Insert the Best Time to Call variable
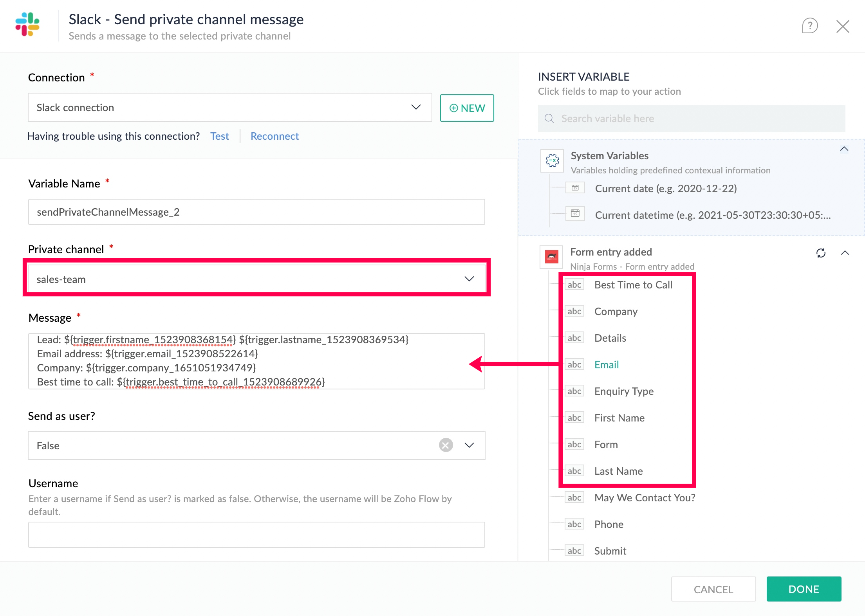 click(x=633, y=285)
